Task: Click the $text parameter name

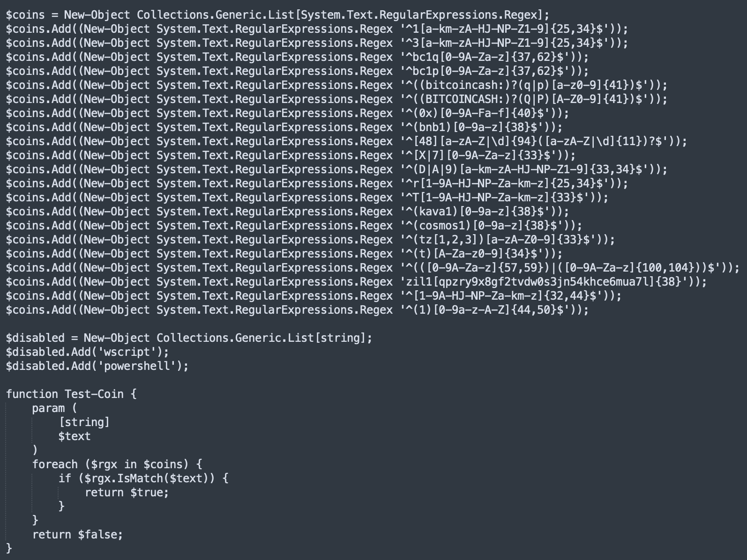Action: (x=74, y=436)
